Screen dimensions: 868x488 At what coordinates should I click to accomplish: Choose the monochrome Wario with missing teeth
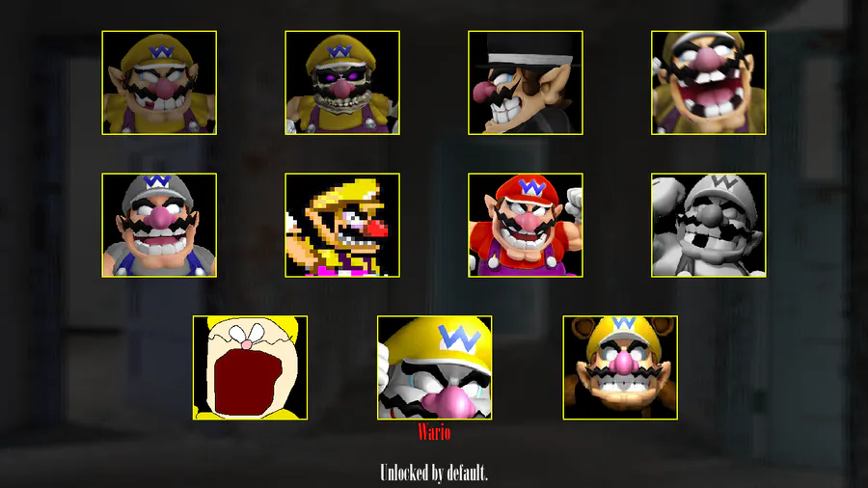709,225
